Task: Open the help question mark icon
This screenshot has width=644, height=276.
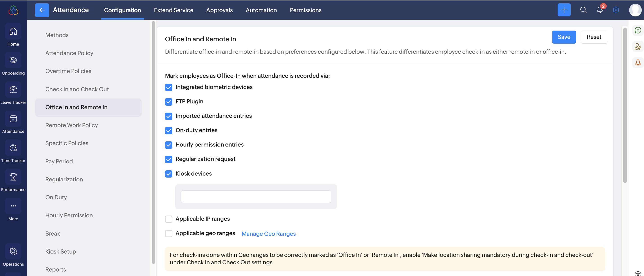Action: click(638, 31)
